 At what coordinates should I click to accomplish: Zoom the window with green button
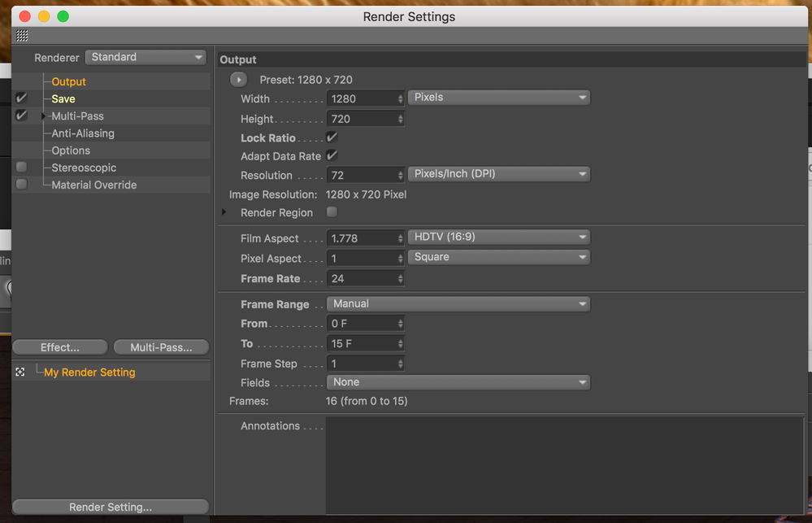(x=63, y=16)
